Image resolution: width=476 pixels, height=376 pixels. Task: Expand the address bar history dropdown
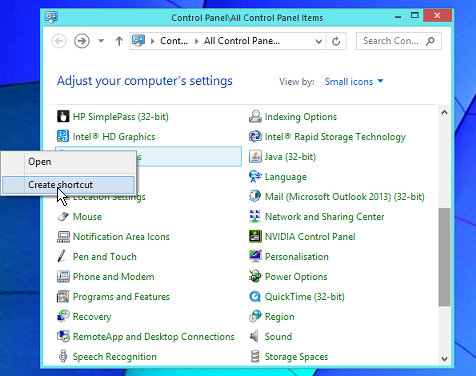point(319,41)
